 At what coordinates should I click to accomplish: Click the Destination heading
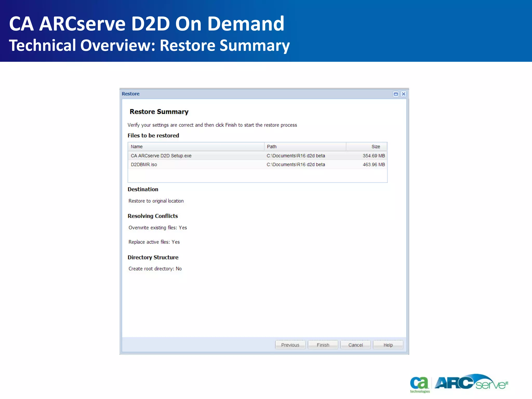143,189
